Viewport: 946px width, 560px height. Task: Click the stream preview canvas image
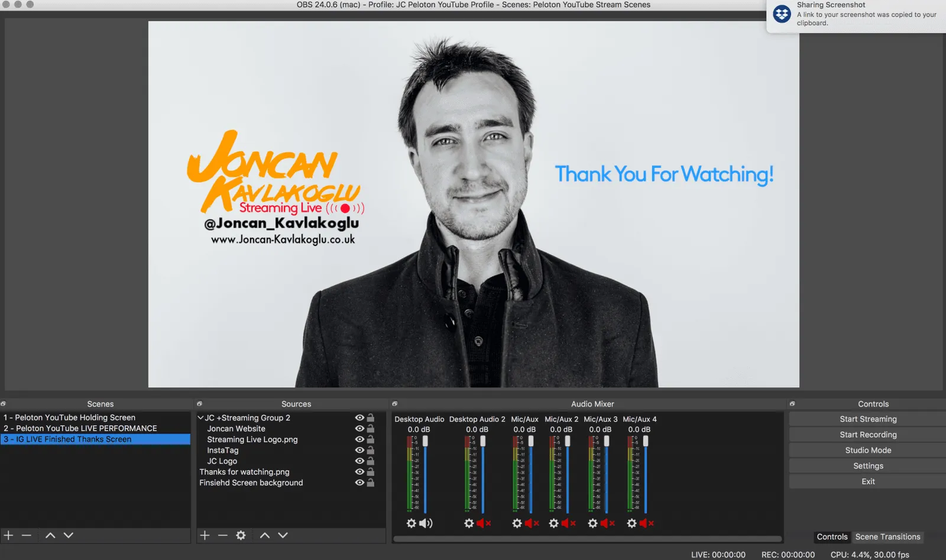tap(474, 205)
